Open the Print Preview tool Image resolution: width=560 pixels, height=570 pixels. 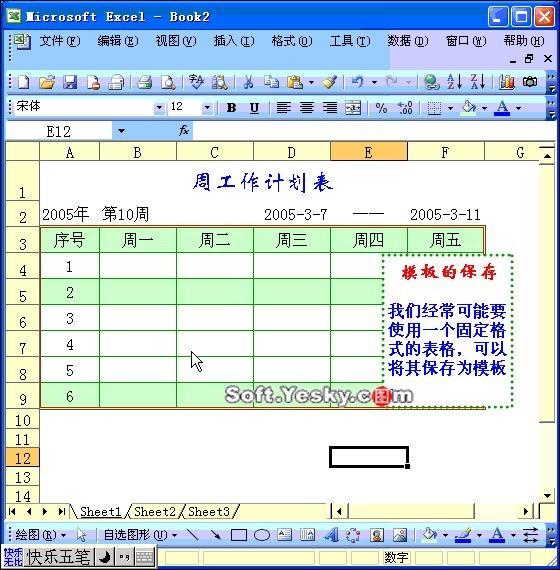coord(168,82)
